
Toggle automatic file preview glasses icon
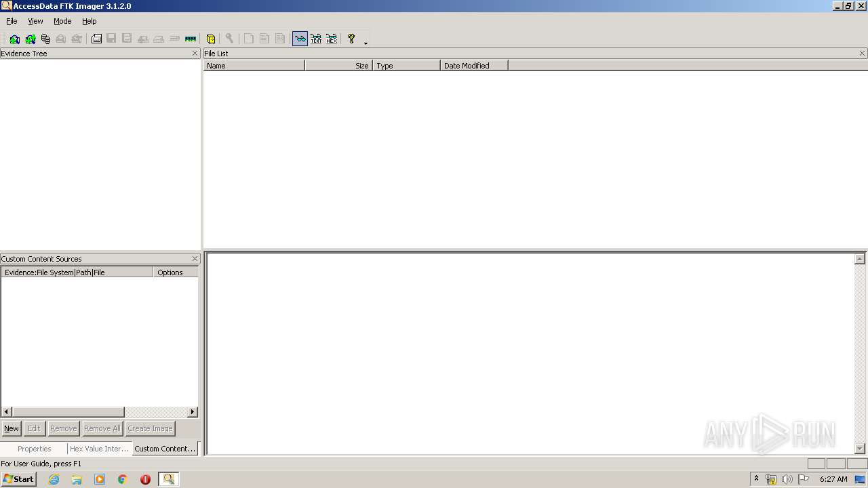(x=300, y=39)
